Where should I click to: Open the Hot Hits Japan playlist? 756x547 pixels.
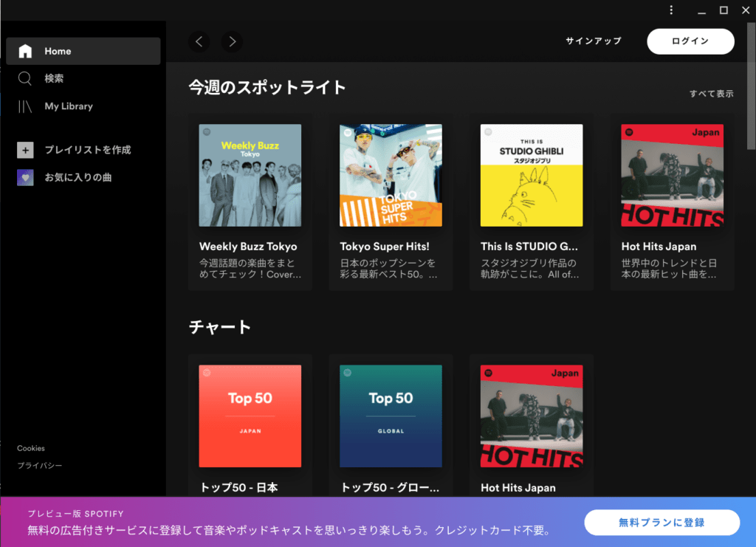click(672, 175)
